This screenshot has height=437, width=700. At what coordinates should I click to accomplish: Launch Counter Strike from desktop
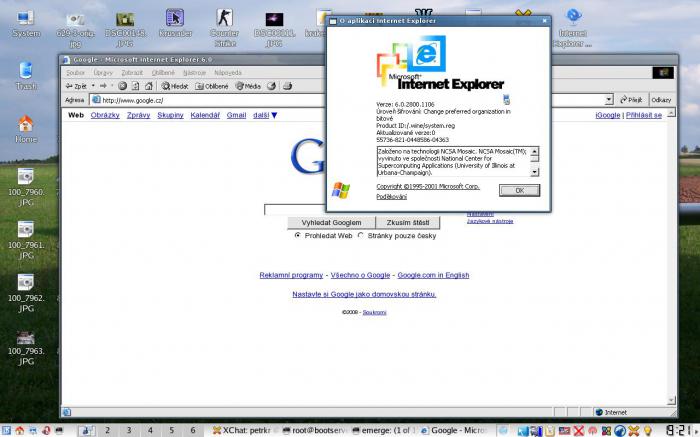tap(225, 28)
